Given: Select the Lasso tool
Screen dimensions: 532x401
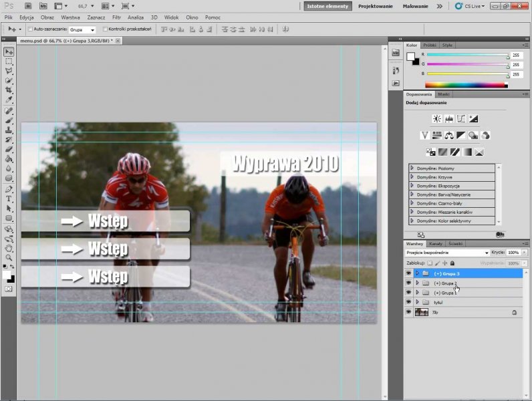Looking at the screenshot, I should [9, 71].
